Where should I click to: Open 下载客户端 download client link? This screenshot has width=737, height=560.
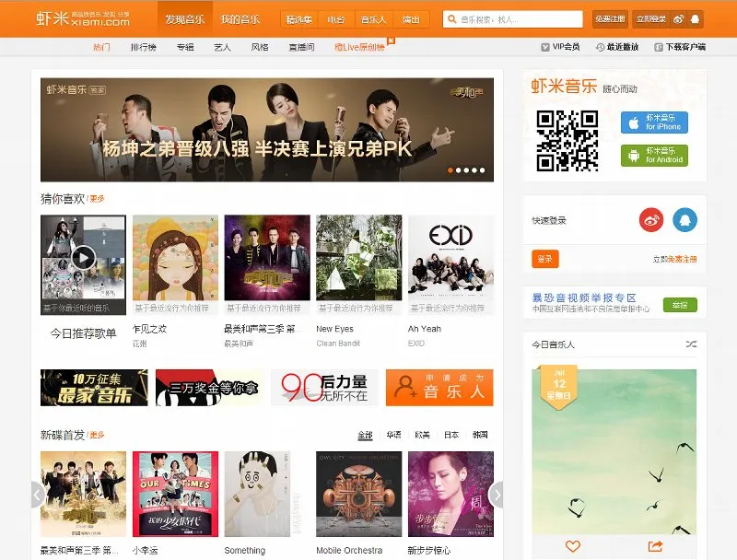coord(680,47)
